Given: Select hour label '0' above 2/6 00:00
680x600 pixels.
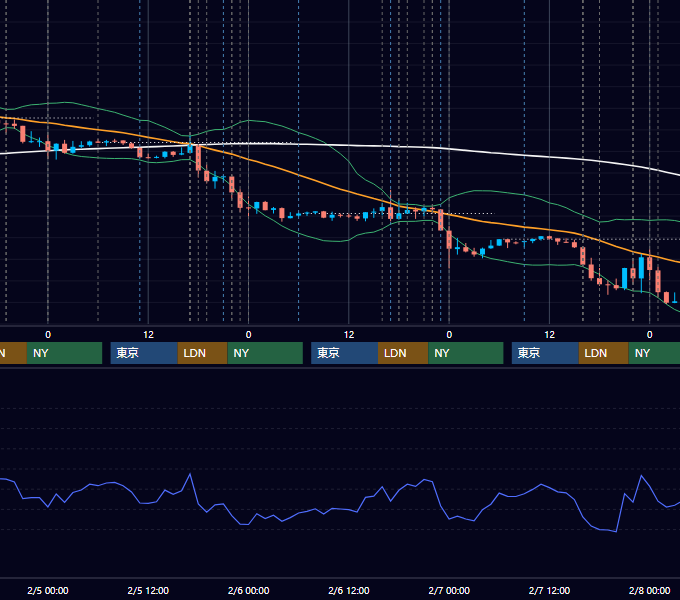Looking at the screenshot, I should click(x=248, y=335).
